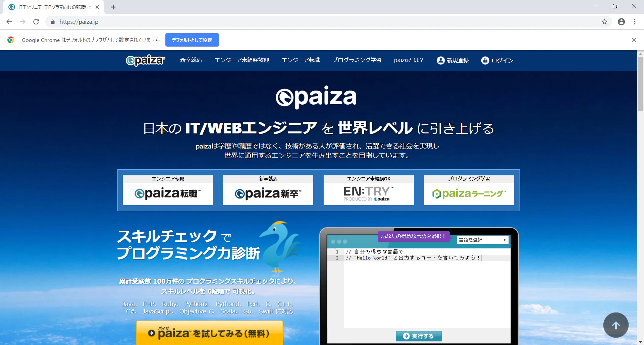Click the デフォルトとして設定 button

pyautogui.click(x=192, y=40)
